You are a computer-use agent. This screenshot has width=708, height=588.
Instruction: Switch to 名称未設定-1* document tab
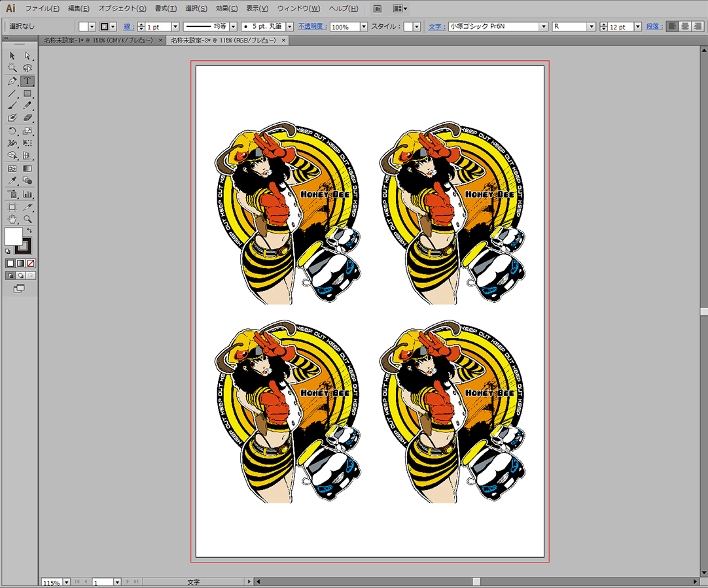tap(98, 41)
